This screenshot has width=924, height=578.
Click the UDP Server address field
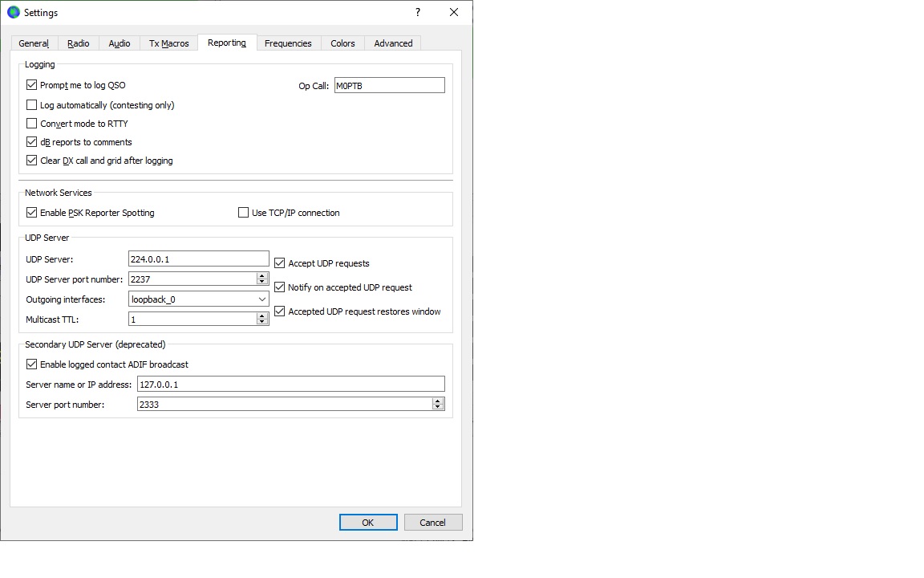[x=199, y=259]
